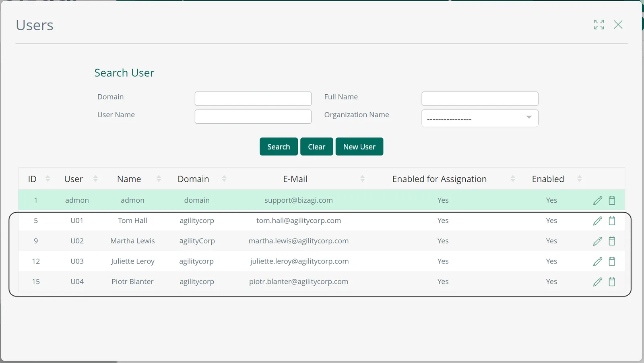Edit Piotr Blanter's user record
Screen dimensions: 644x363
[598, 282]
